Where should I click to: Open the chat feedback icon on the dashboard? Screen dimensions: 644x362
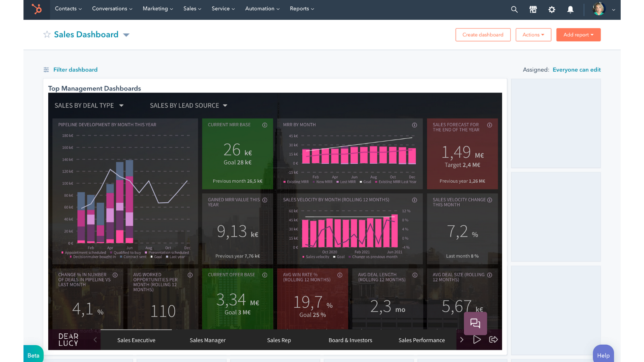tap(475, 323)
